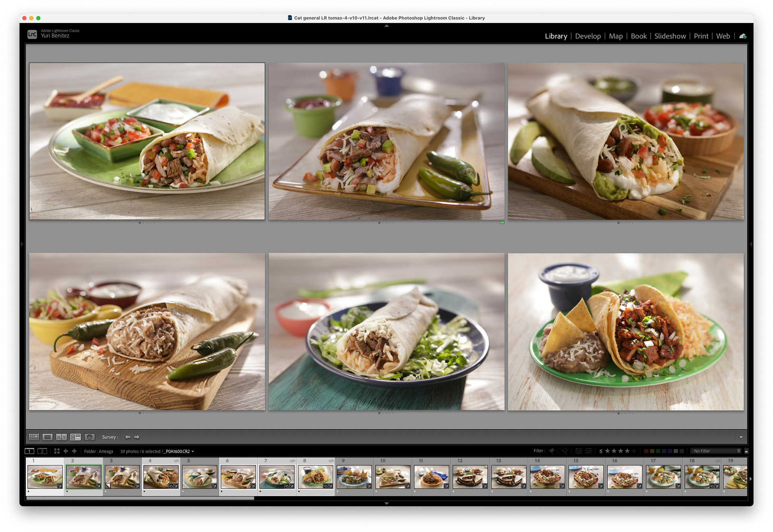Viewport: 773px width, 532px height.
Task: Switch to Loupe view icon
Action: click(x=48, y=437)
